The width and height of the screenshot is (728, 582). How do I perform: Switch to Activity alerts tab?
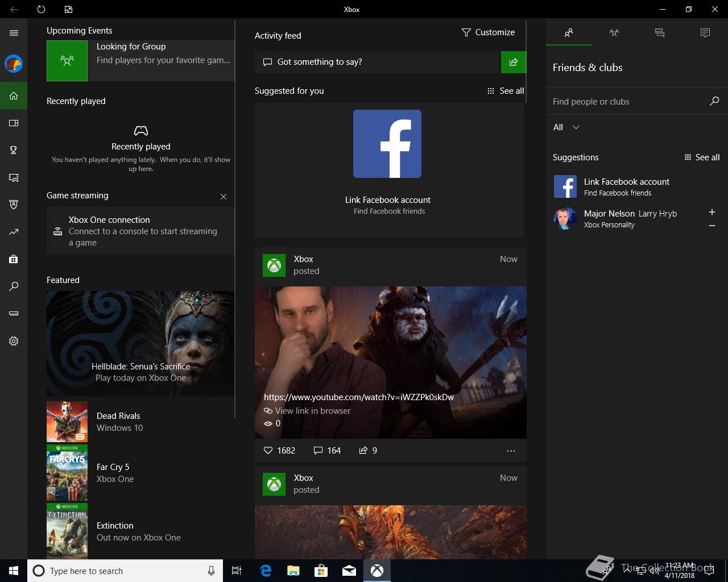coord(705,33)
